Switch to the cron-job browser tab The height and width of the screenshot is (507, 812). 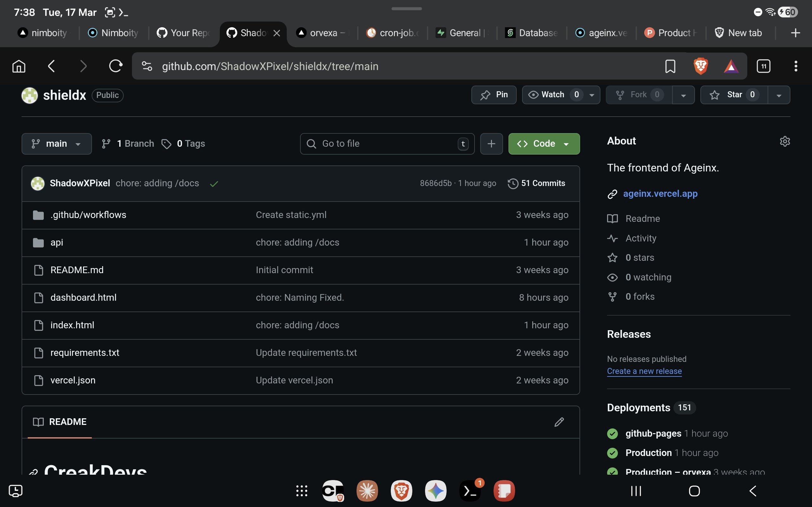click(x=393, y=33)
